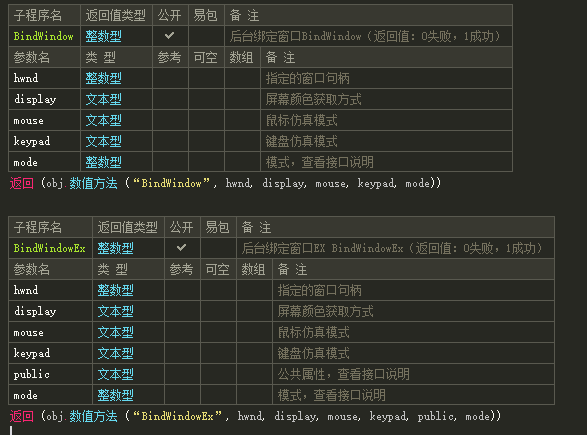587x435 pixels.
Task: Toggle the 公开 checkmark of BindWindowEx subroutine
Action: (x=182, y=248)
